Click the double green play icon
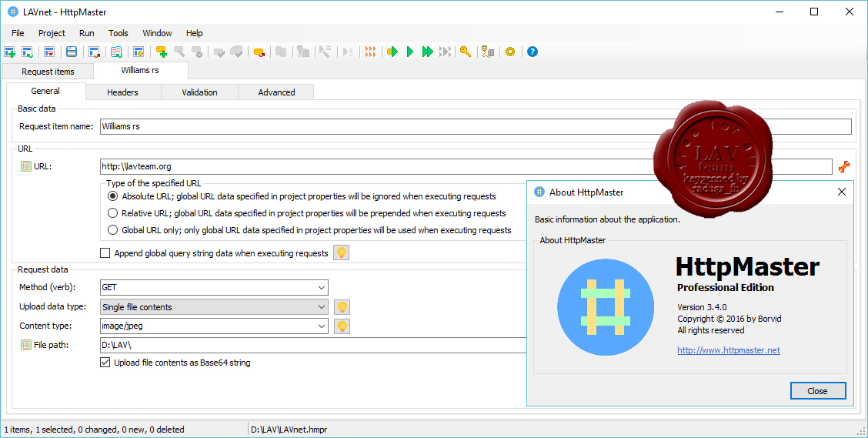The height and width of the screenshot is (438, 868). coord(427,52)
